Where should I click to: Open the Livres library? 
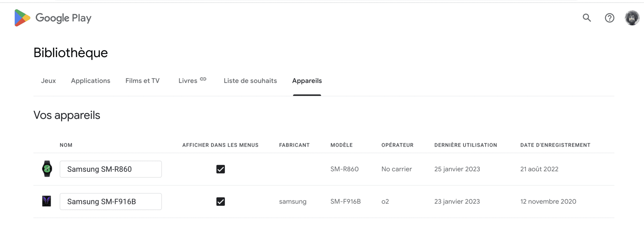pyautogui.click(x=189, y=81)
